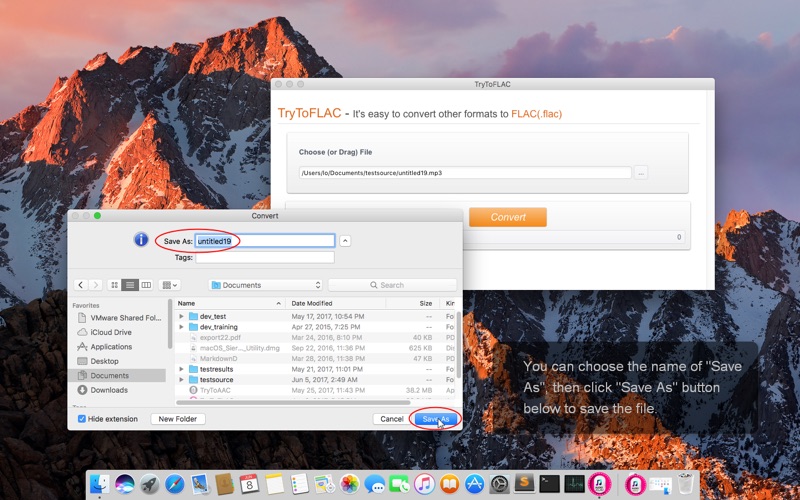Select VMware Shared Folders in sidebar
Image resolution: width=800 pixels, height=500 pixels.
tap(120, 317)
